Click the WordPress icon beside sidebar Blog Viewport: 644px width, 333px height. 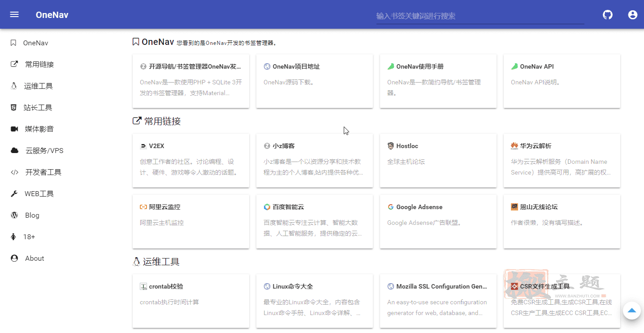tap(14, 215)
